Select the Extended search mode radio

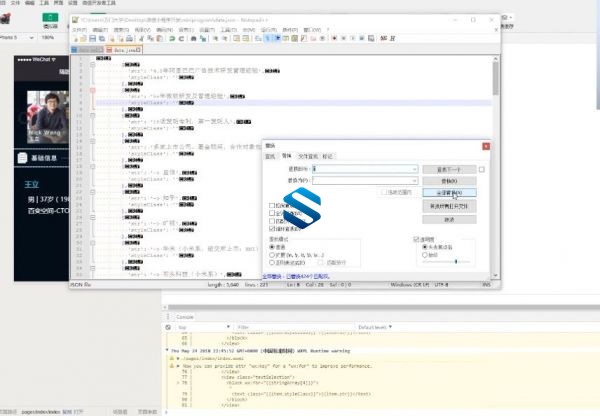(x=272, y=255)
